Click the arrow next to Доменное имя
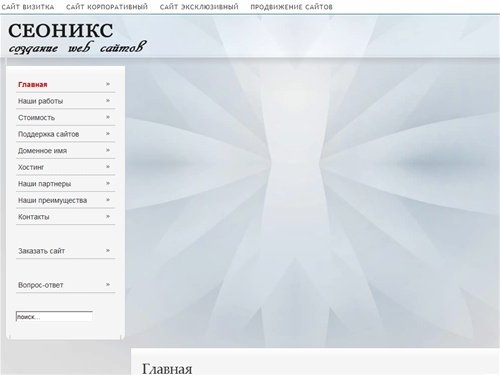The height and width of the screenshot is (375, 500). 108,150
